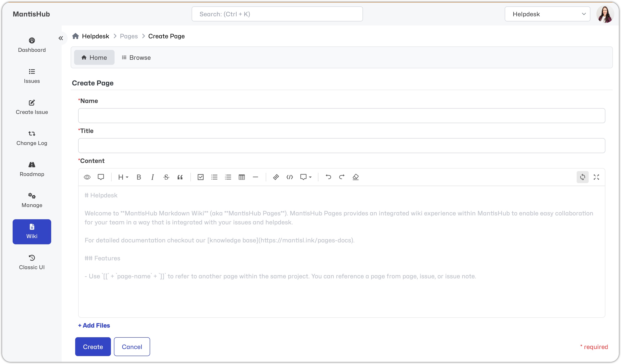Open the Manage section

point(32,200)
